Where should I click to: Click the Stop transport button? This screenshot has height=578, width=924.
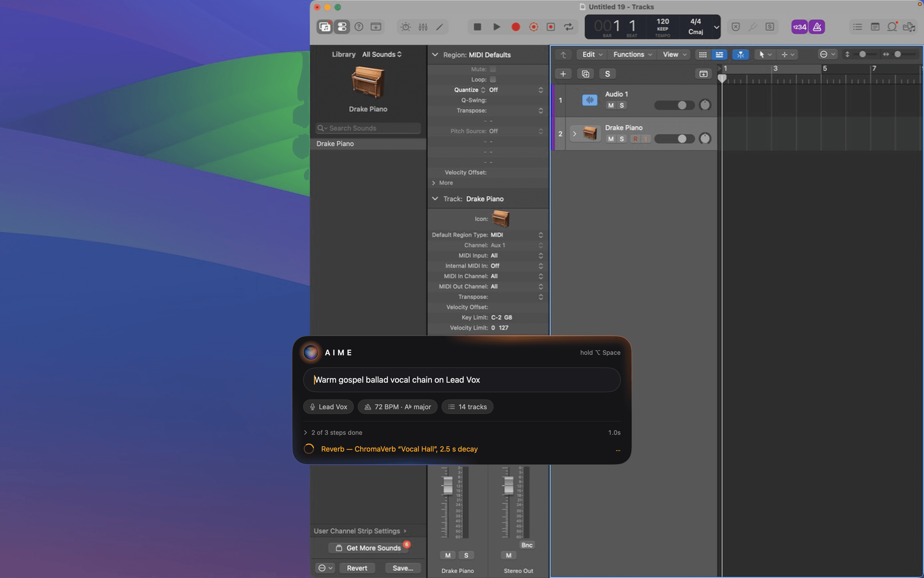coord(477,27)
